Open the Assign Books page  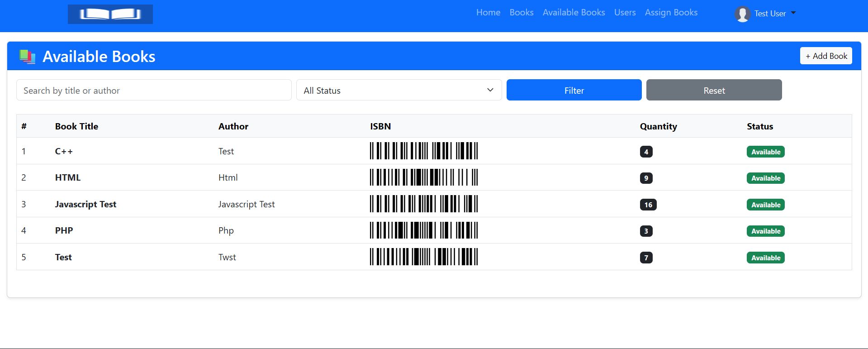(x=671, y=13)
